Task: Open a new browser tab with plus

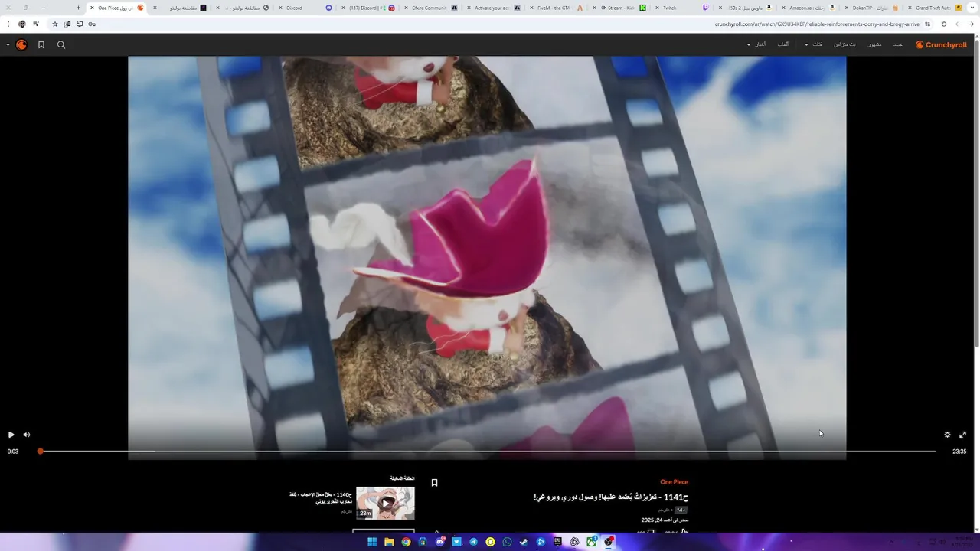Action: (78, 8)
